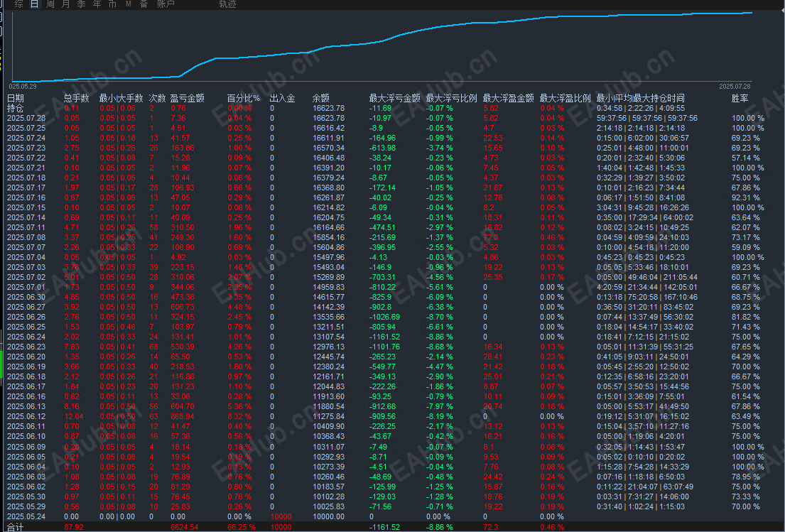
Task: Open the 市 tab
Action: click(x=112, y=4)
